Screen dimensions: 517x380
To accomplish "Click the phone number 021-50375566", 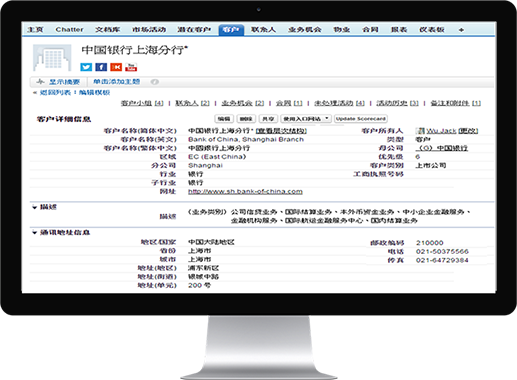I will coord(442,251).
